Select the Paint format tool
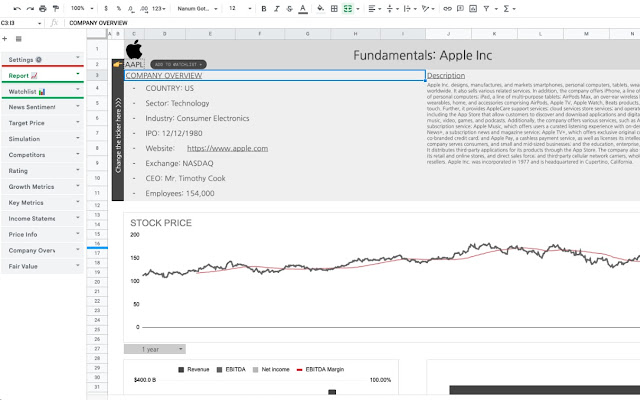Viewport: 640px width, 400px height. (x=56, y=9)
